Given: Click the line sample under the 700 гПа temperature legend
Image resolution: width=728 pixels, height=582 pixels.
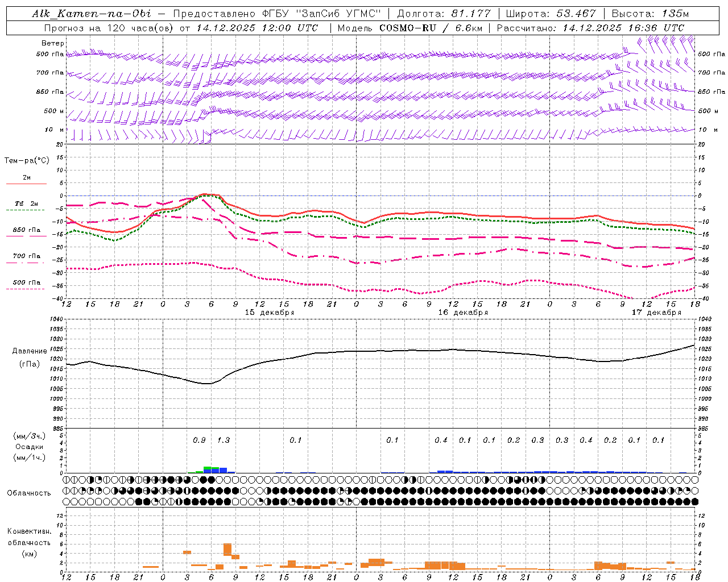Looking at the screenshot, I should [x=26, y=262].
